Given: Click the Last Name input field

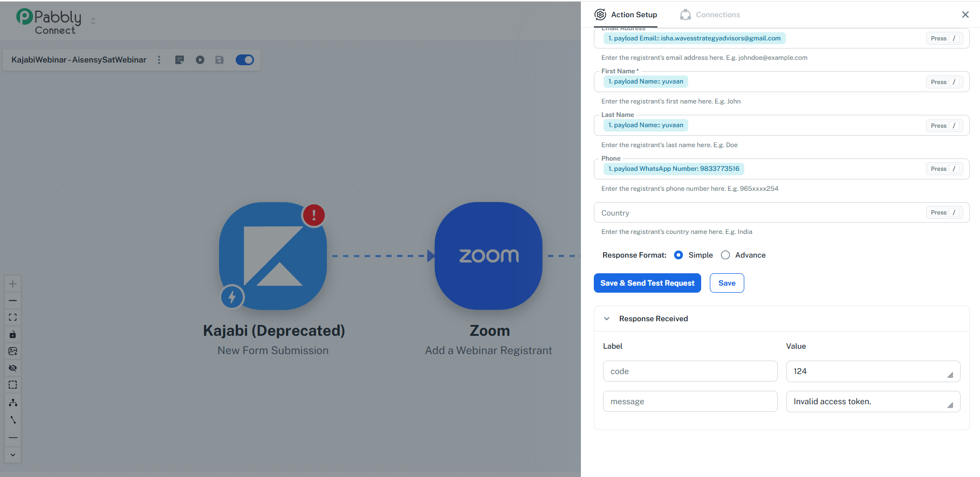Looking at the screenshot, I should click(782, 126).
